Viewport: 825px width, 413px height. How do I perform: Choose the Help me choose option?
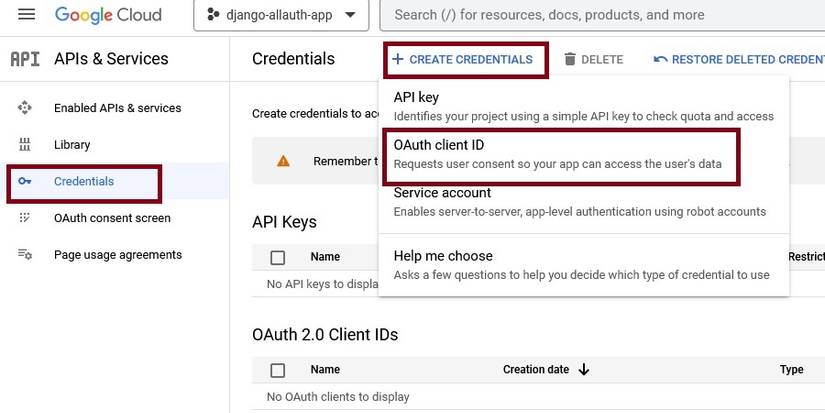pyautogui.click(x=581, y=265)
